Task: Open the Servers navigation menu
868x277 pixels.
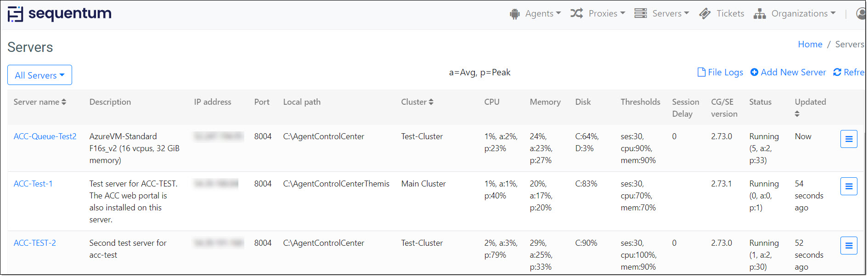Action: pos(662,14)
